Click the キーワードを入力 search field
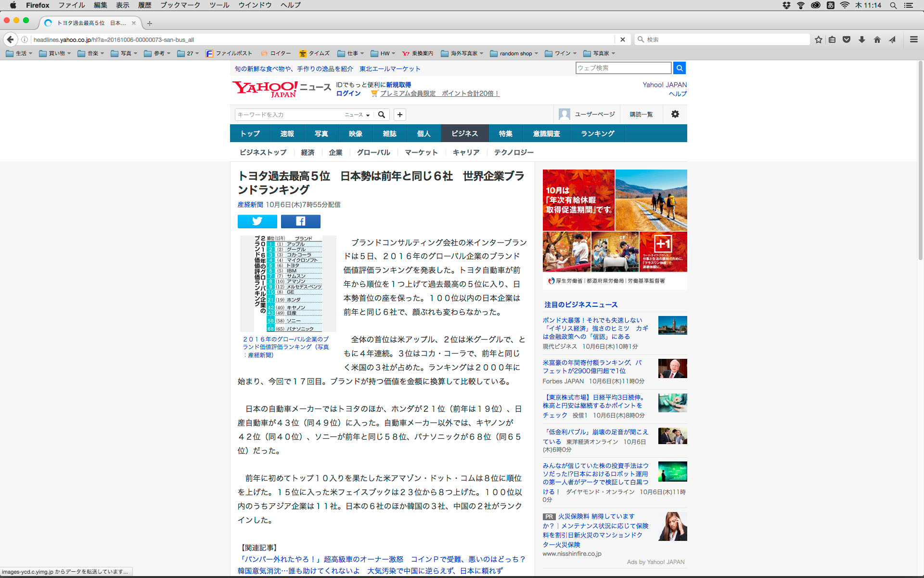This screenshot has height=578, width=924. 288,115
